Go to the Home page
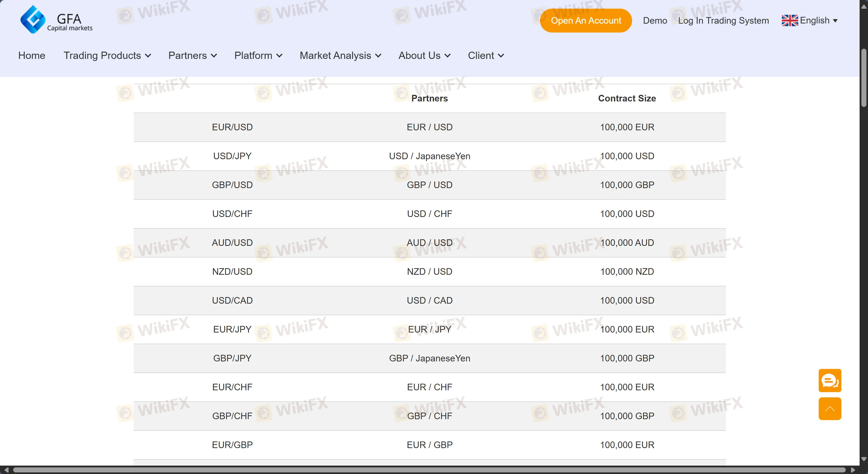Viewport: 868px width, 474px height. pyautogui.click(x=32, y=56)
